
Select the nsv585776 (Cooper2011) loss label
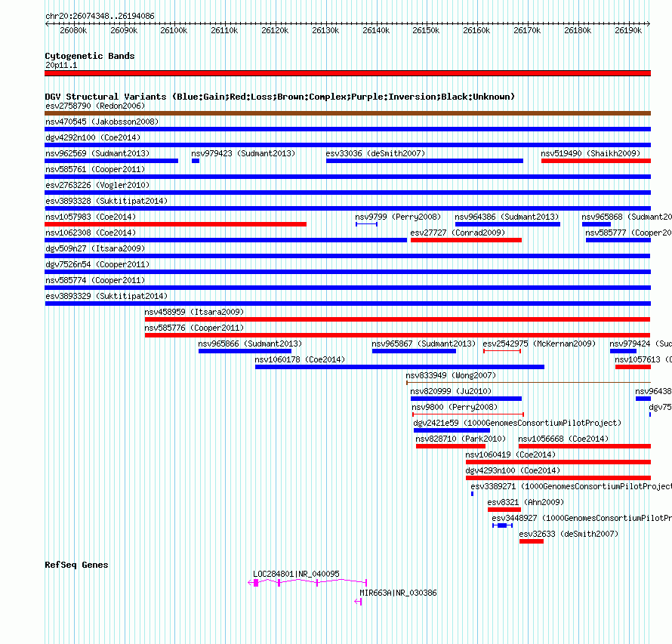[x=194, y=328]
